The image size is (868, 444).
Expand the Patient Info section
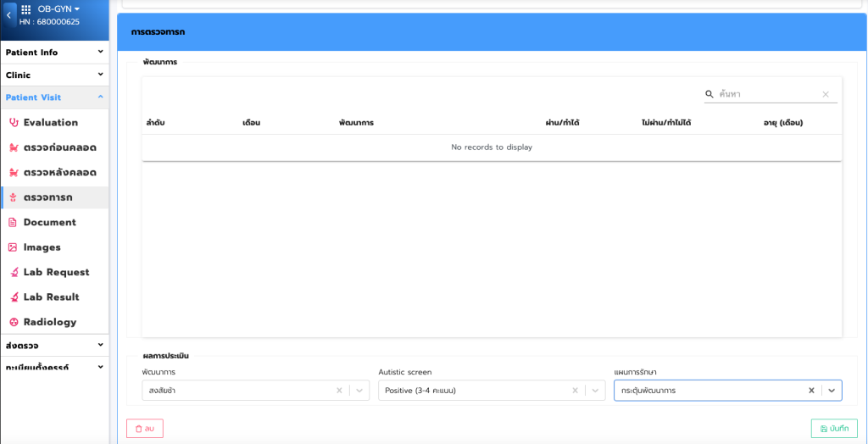54,53
